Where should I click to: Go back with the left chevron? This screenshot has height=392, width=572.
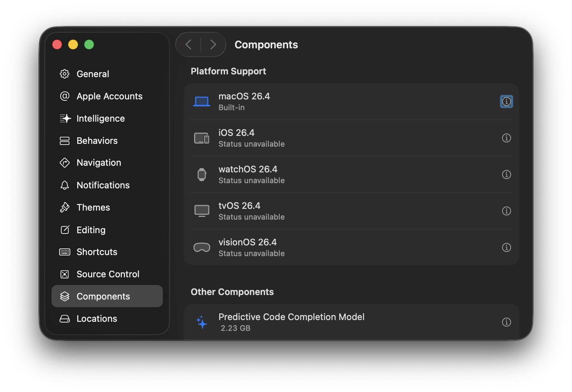tap(189, 44)
